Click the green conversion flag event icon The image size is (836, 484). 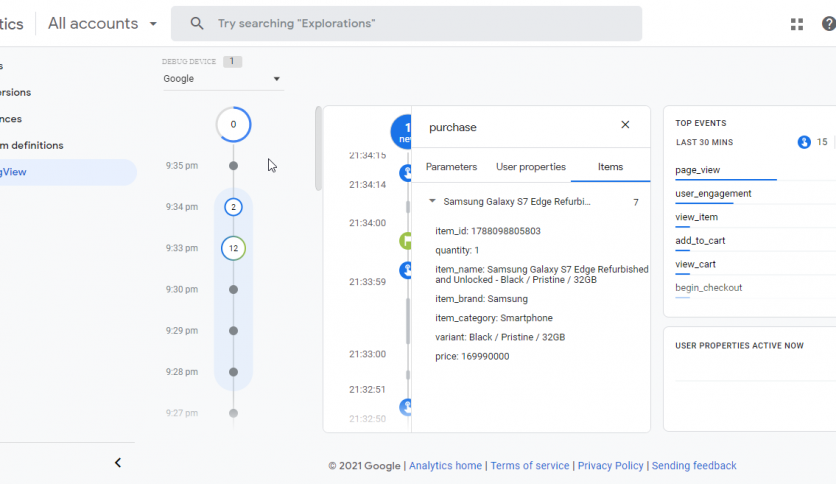[406, 241]
